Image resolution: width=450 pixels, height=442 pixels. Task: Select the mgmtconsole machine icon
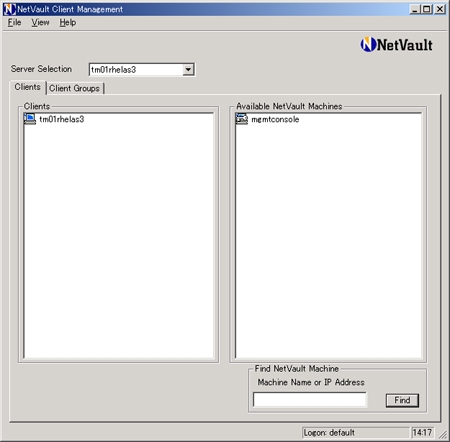point(242,119)
